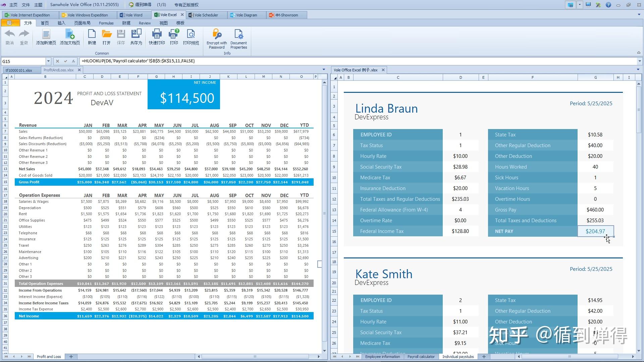This screenshot has height=362, width=644.
Task: Click the 另存为 save as icon
Action: (136, 35)
